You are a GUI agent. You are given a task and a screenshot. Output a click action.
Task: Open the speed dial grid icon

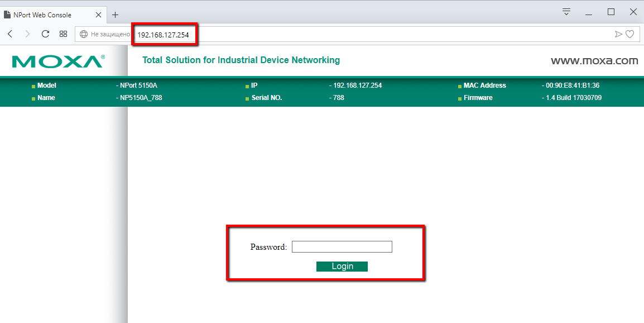point(64,34)
